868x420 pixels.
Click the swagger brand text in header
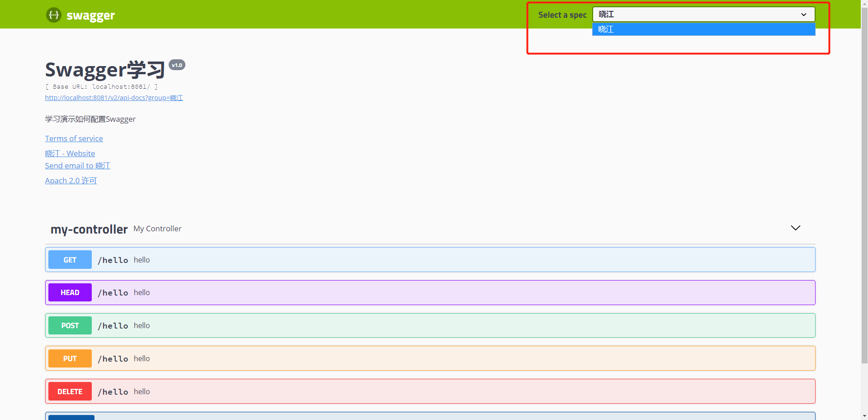[x=90, y=16]
